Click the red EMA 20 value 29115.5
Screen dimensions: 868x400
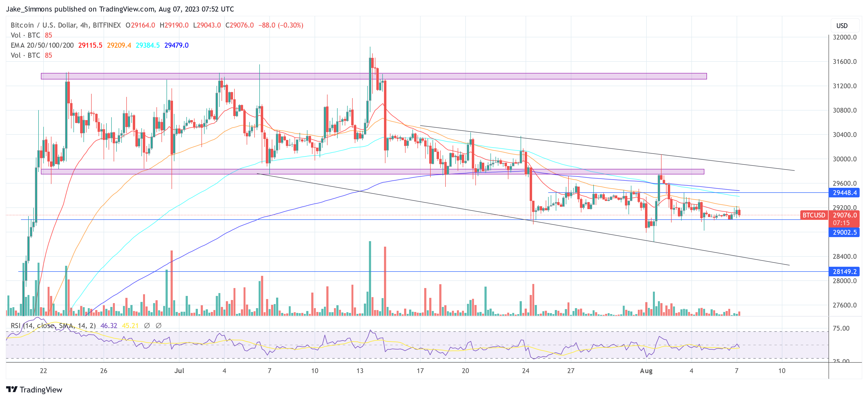pos(90,45)
